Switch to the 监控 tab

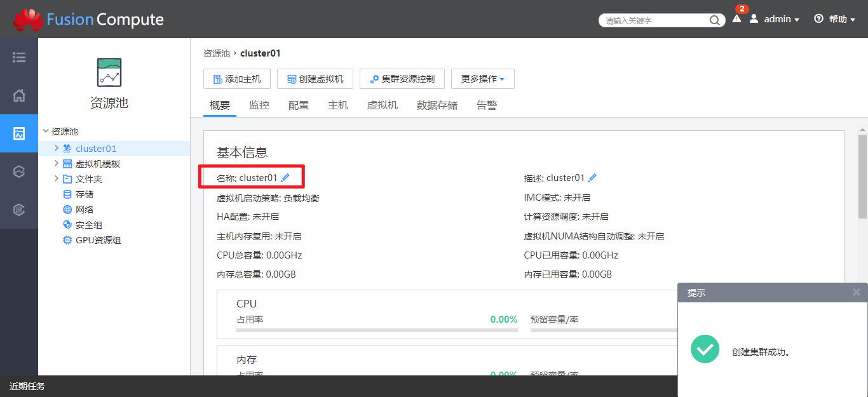click(x=259, y=105)
